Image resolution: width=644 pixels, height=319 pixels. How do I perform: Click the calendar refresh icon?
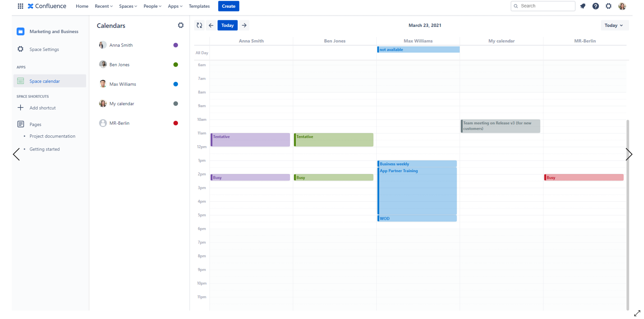click(199, 25)
